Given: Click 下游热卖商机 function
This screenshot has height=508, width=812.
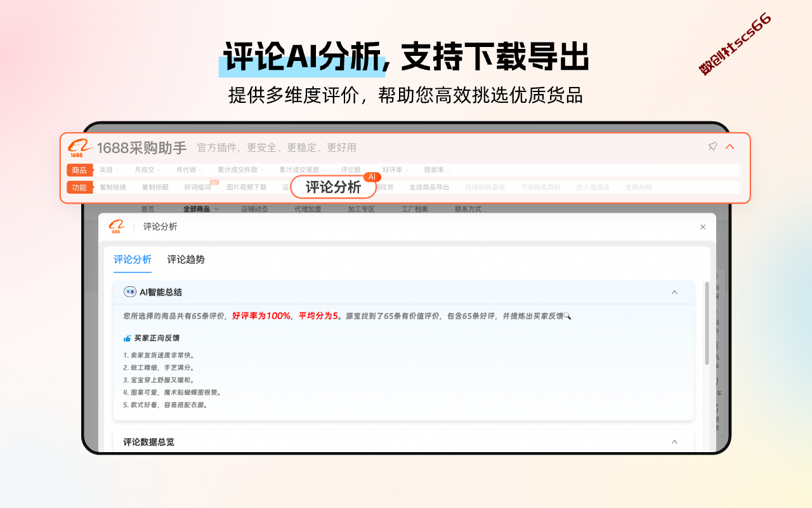Looking at the screenshot, I should tap(540, 187).
